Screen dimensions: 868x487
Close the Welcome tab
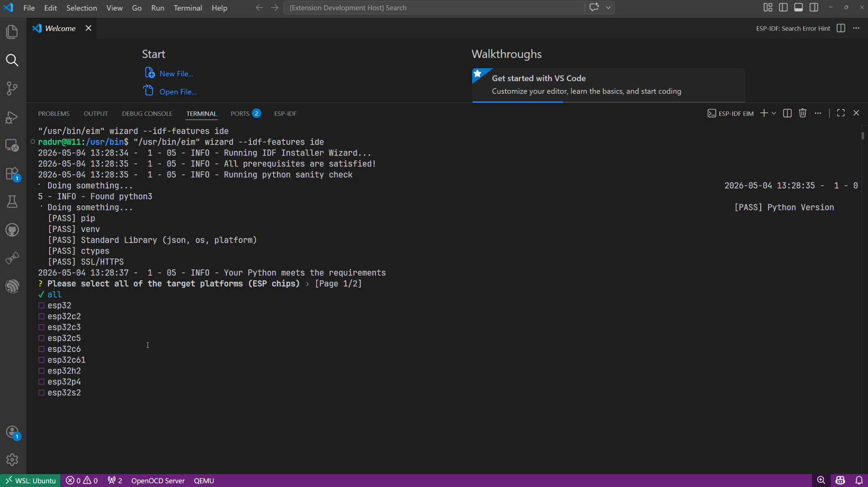click(x=88, y=28)
